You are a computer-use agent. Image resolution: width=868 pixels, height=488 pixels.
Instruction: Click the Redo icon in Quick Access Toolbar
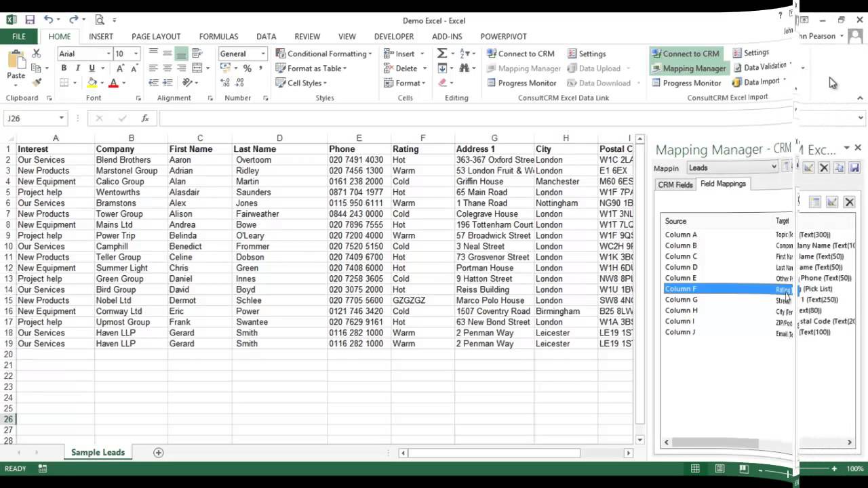[x=73, y=20]
